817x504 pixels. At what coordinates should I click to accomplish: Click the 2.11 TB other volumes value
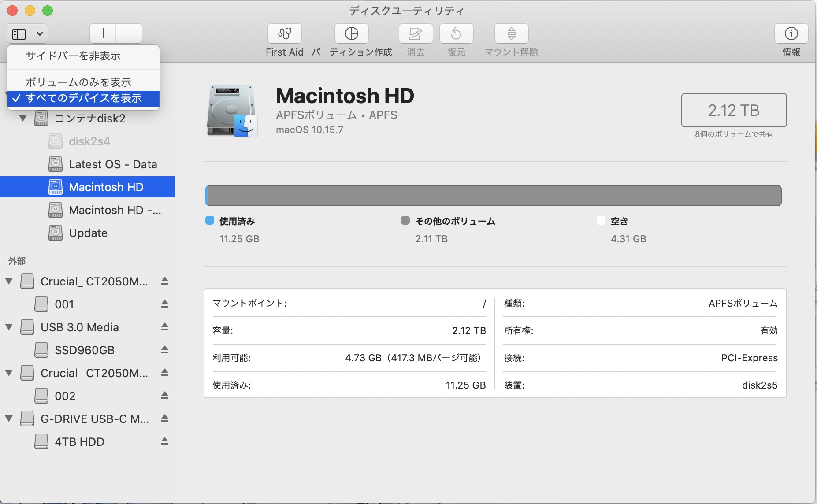[x=431, y=239]
